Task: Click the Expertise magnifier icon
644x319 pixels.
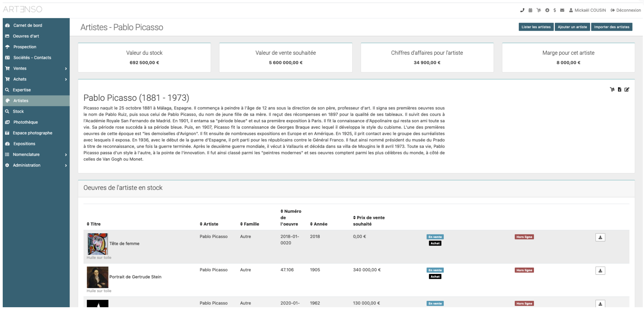Action: [7, 90]
